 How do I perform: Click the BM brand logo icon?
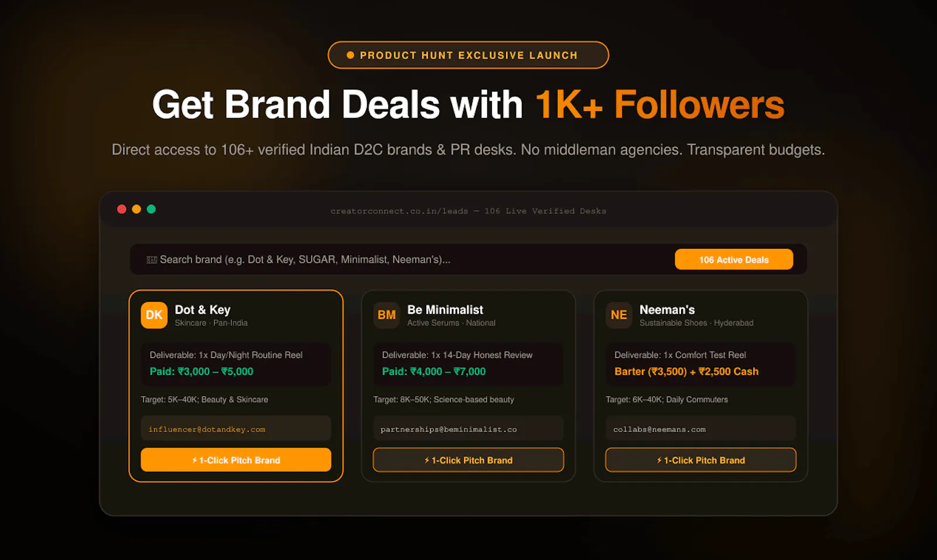pos(387,315)
